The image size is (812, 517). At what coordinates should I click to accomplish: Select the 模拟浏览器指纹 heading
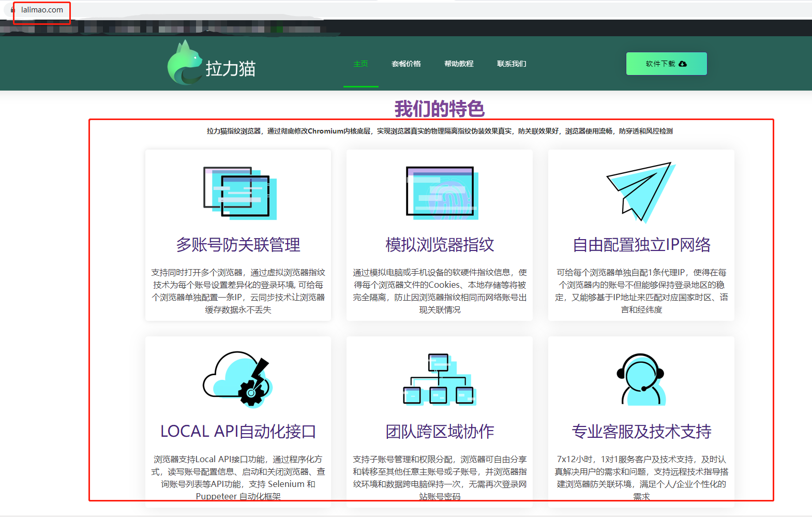click(440, 245)
